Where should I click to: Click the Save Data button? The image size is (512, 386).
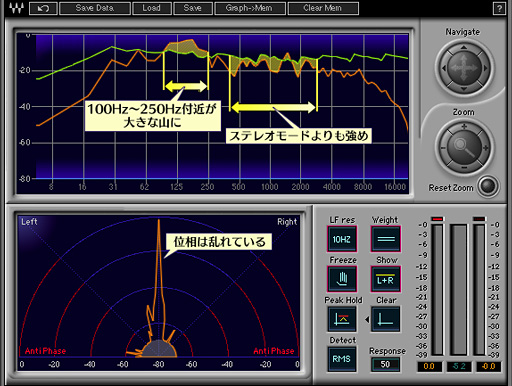[x=95, y=8]
